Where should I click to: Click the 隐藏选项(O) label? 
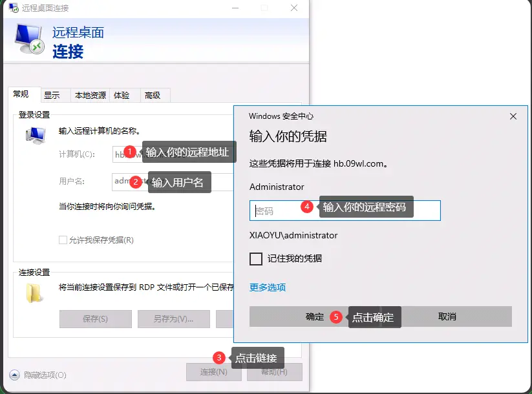45,375
